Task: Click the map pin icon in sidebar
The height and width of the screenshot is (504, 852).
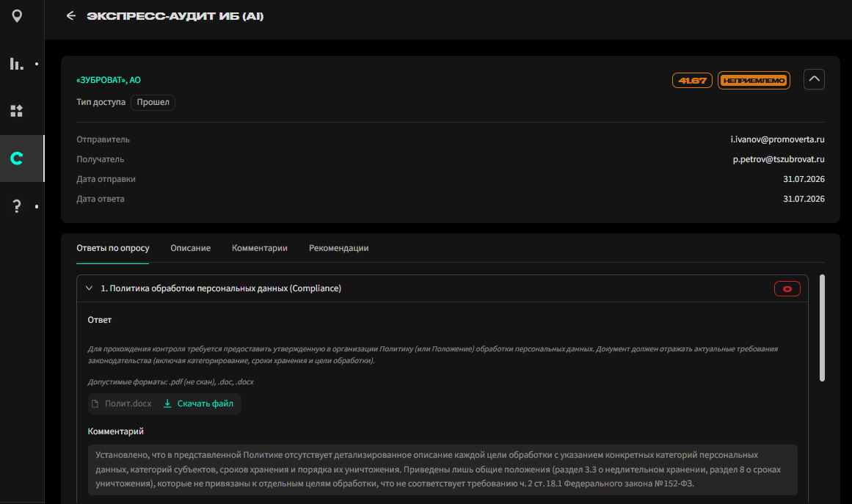Action: click(x=17, y=15)
